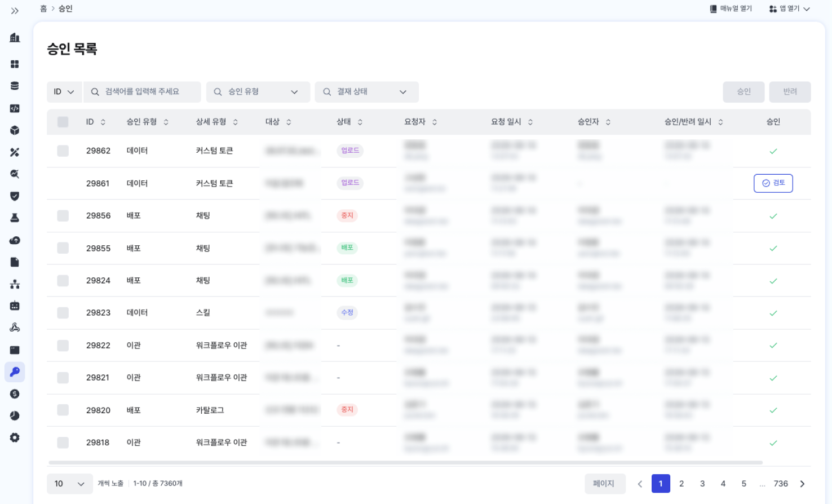This screenshot has height=504, width=832.
Task: Expand the 앱 열기 dropdown menu
Action: coord(790,9)
